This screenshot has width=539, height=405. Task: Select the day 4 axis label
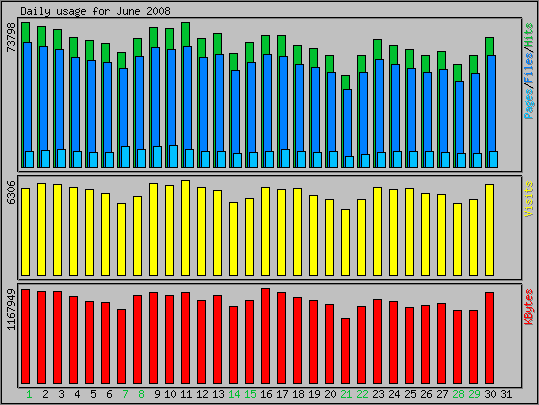(x=77, y=394)
